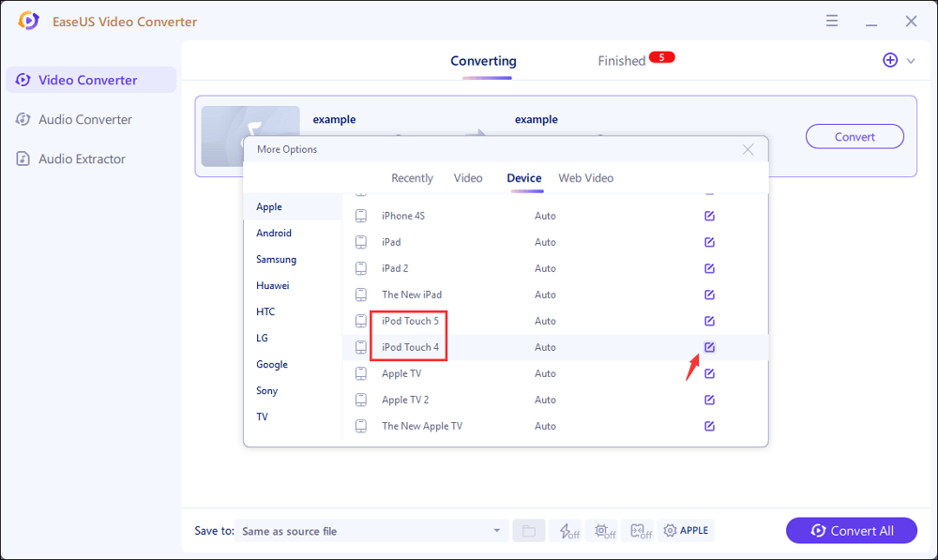
Task: Open the Finished tab
Action: click(x=622, y=61)
